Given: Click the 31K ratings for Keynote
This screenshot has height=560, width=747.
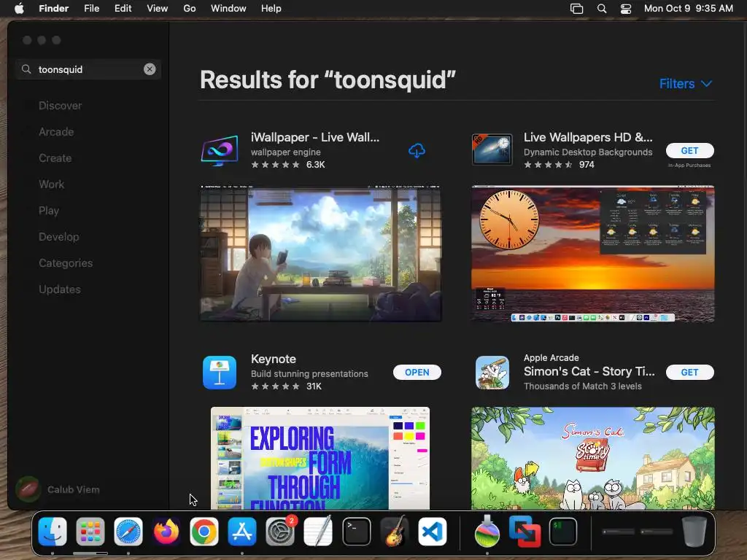Looking at the screenshot, I should [x=314, y=386].
